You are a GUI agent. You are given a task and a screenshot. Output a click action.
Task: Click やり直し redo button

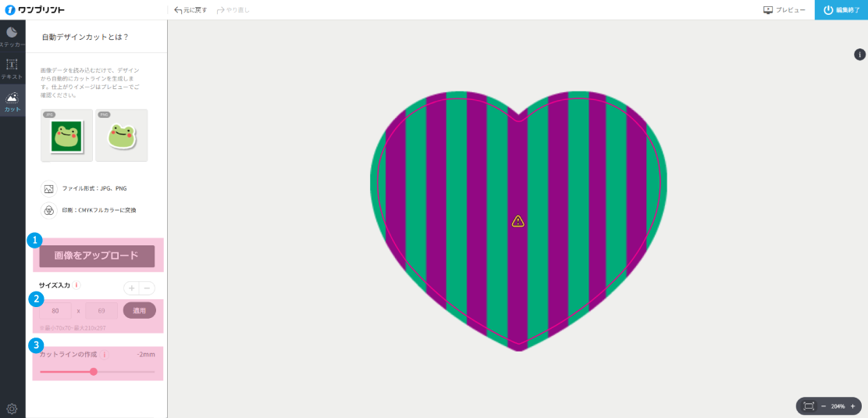233,10
